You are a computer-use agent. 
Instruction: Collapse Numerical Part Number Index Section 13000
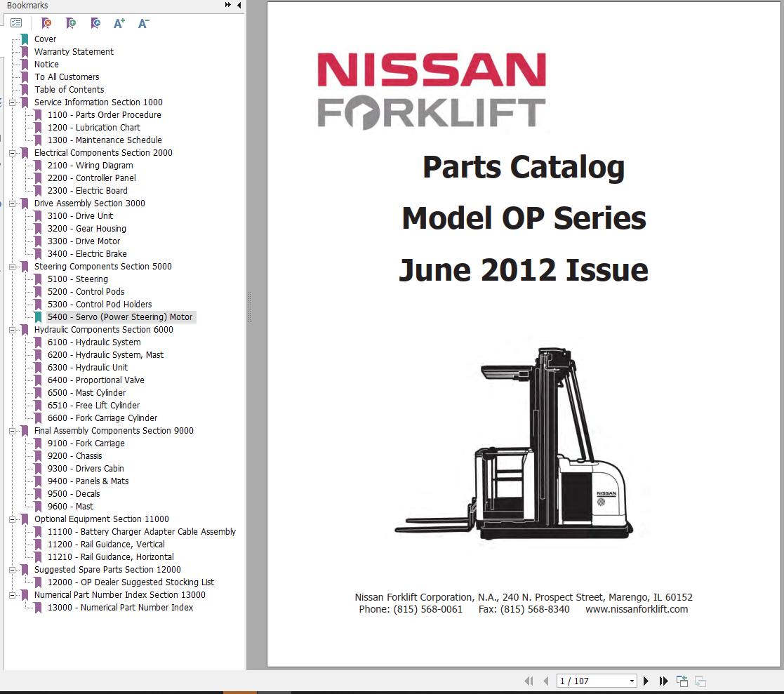pyautogui.click(x=12, y=595)
